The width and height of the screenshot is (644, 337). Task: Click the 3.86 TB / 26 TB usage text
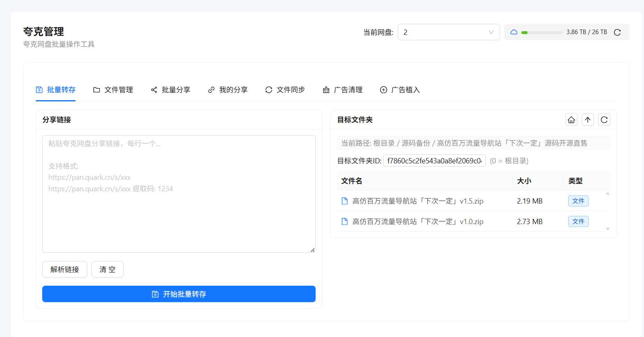coord(587,32)
